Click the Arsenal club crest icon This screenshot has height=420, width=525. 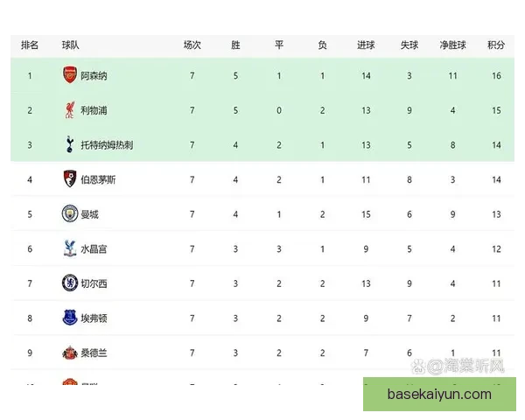pos(70,75)
